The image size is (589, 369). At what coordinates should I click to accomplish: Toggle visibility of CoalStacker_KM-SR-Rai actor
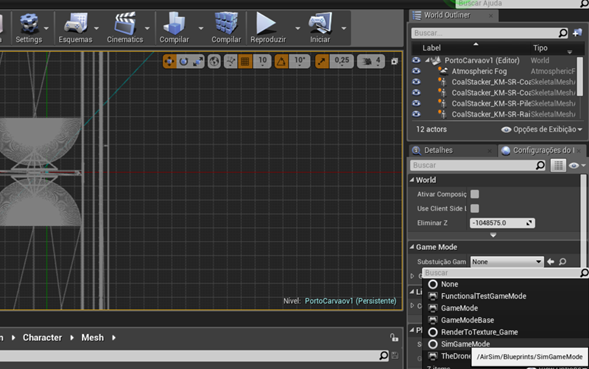pos(416,114)
